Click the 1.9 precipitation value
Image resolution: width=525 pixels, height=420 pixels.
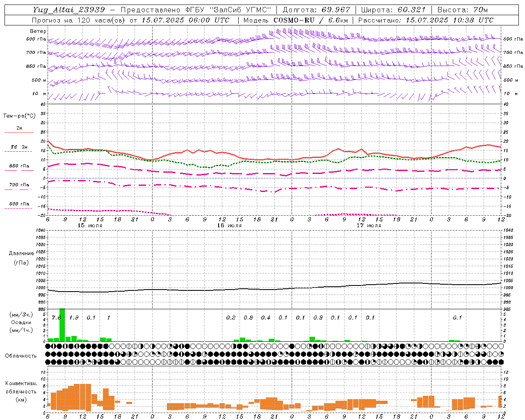pyautogui.click(x=74, y=318)
